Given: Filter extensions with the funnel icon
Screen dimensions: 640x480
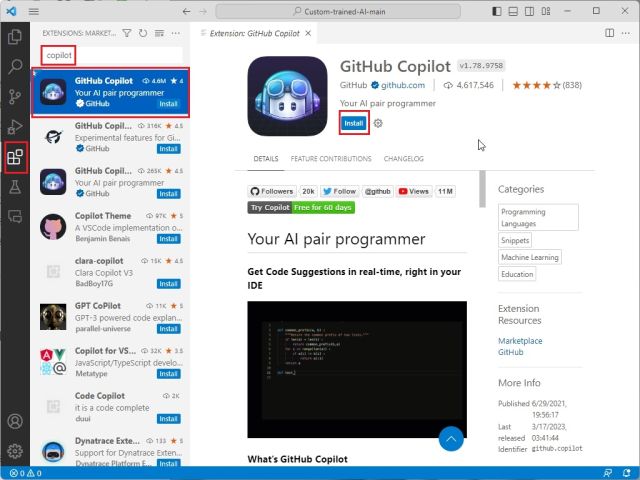Looking at the screenshot, I should pyautogui.click(x=127, y=33).
